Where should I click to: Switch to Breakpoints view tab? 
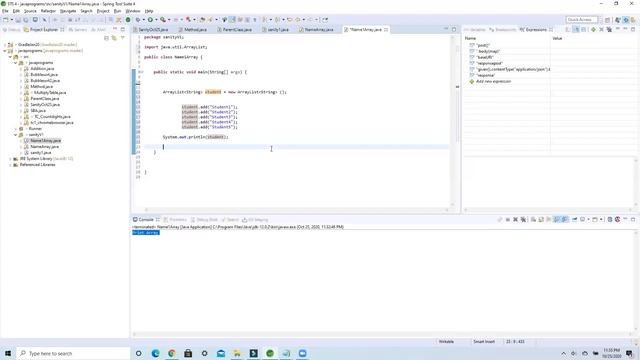click(503, 30)
